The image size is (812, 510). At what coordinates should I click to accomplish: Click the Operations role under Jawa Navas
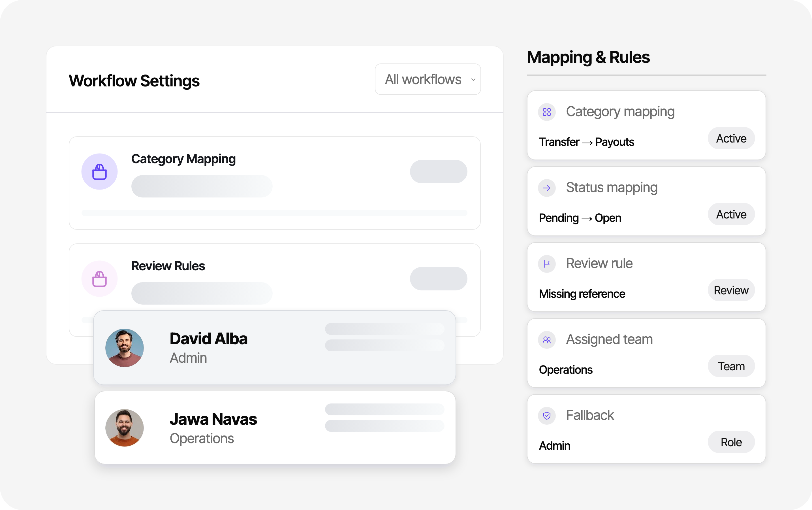(x=202, y=439)
